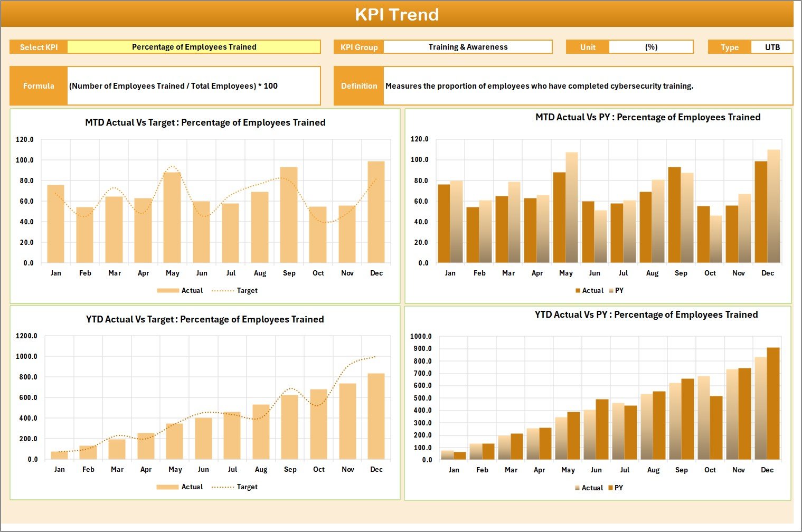Click the YTD Actual Vs Target chart title

[x=205, y=319]
